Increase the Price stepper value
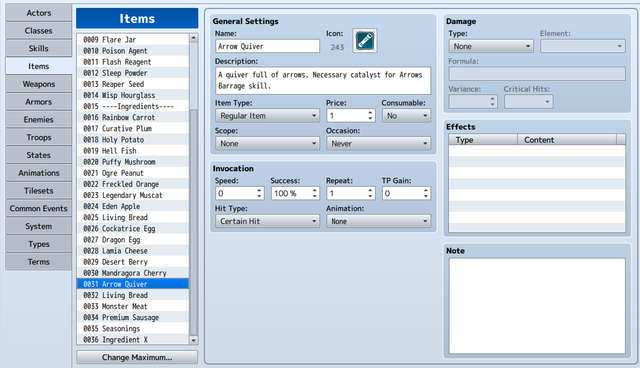The height and width of the screenshot is (368, 640). [x=370, y=113]
